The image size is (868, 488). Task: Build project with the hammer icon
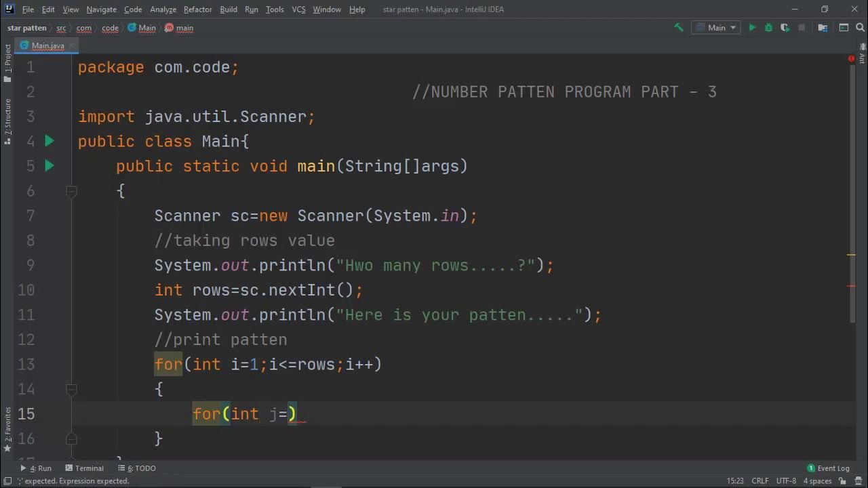tap(678, 28)
